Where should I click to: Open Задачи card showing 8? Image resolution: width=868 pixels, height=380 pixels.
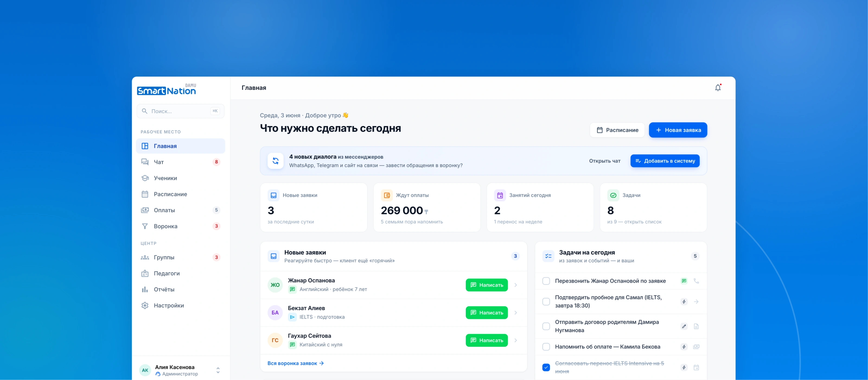point(653,207)
